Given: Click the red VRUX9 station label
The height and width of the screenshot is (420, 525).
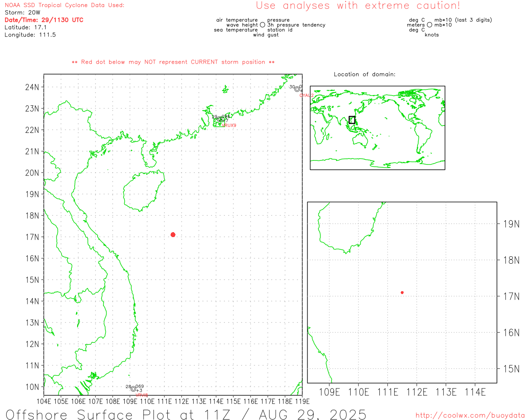Looking at the screenshot, I should coord(229,126).
